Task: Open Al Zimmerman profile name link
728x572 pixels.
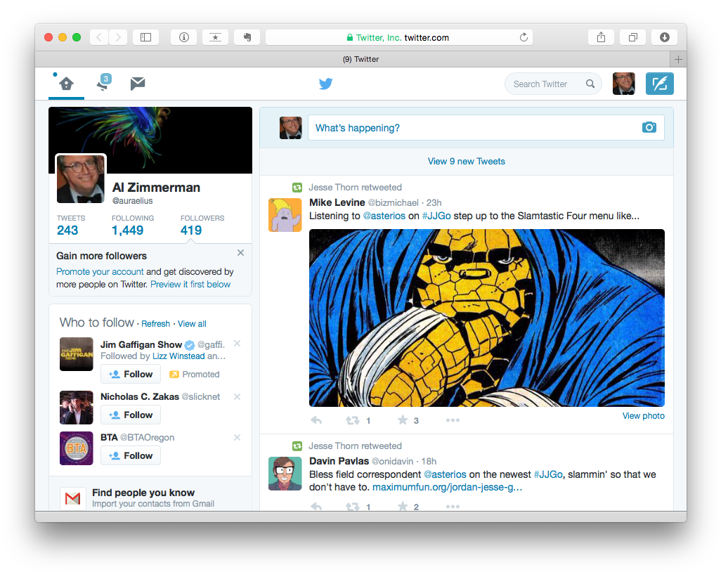Action: [x=156, y=187]
